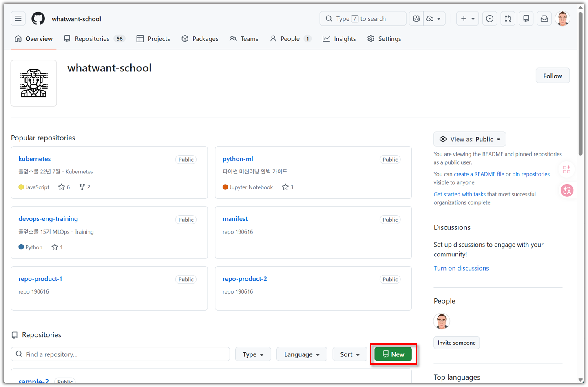
Task: Click the star count on devops-eng-training card
Action: pos(57,247)
